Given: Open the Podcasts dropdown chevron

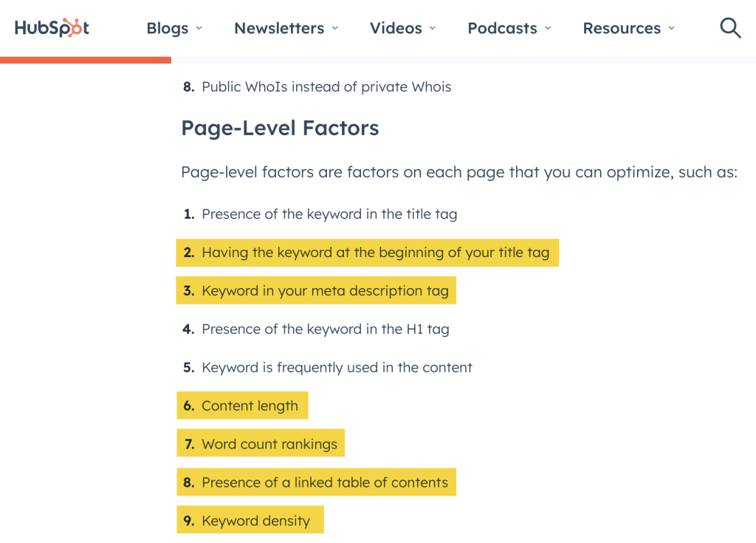Looking at the screenshot, I should point(548,29).
